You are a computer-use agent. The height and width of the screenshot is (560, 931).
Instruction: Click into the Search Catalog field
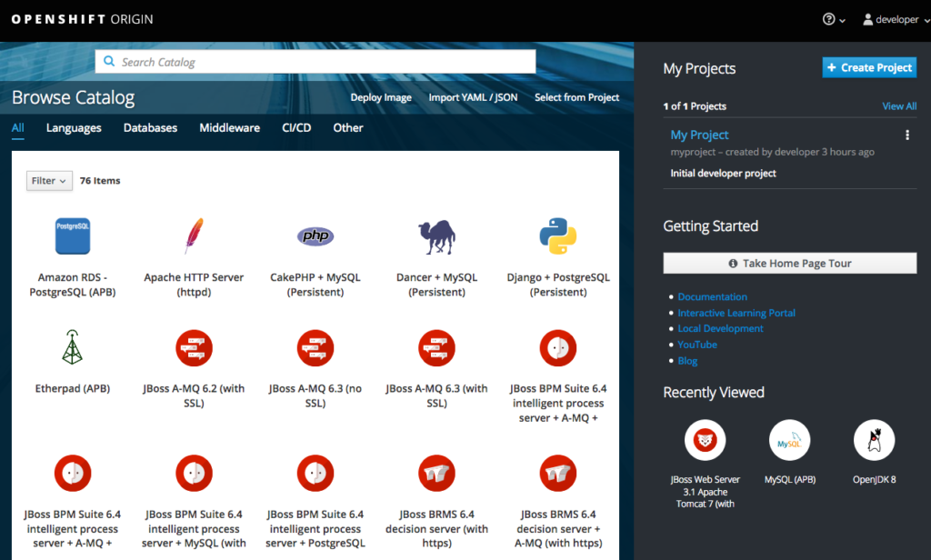[315, 62]
